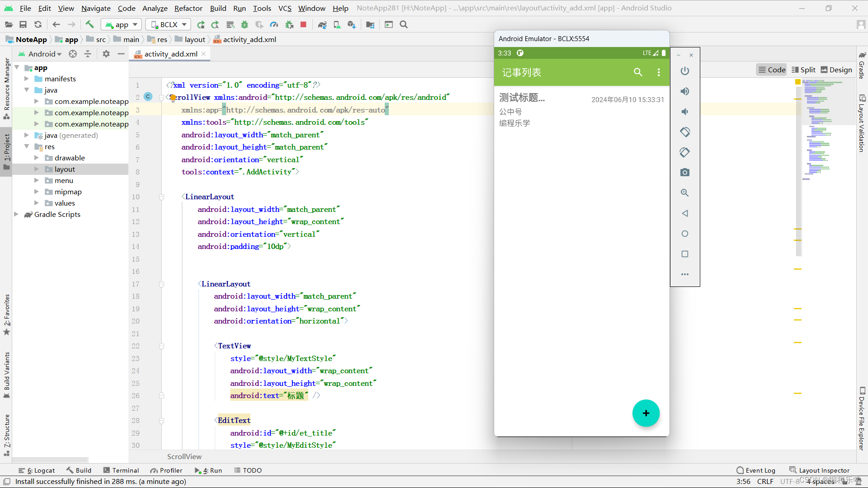Switch editor to Design view
This screenshot has height=488, width=868.
[x=836, y=70]
